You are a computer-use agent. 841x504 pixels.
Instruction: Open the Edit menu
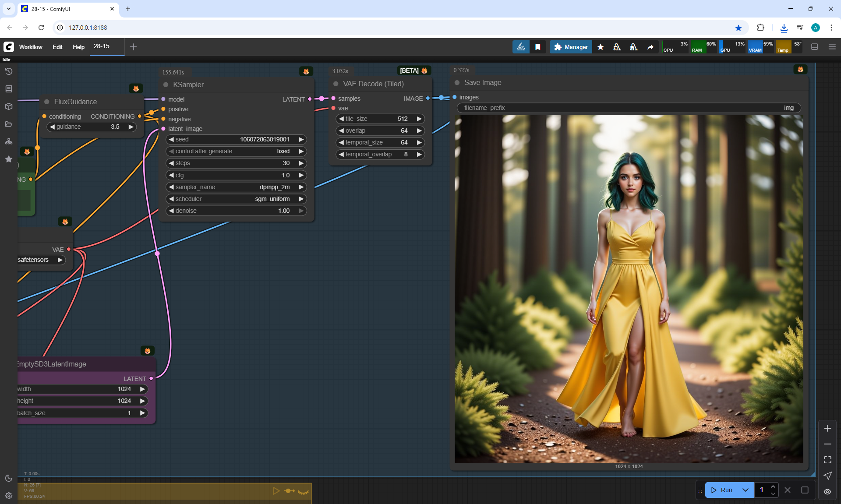(x=57, y=47)
